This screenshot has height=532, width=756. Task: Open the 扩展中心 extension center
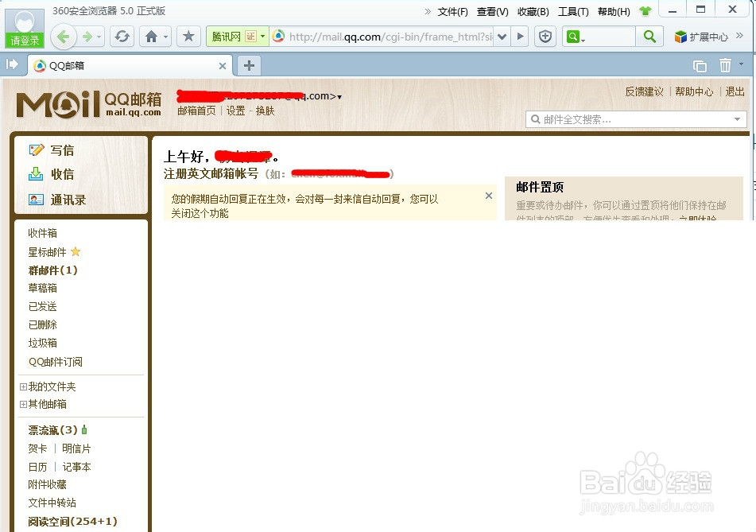point(701,37)
